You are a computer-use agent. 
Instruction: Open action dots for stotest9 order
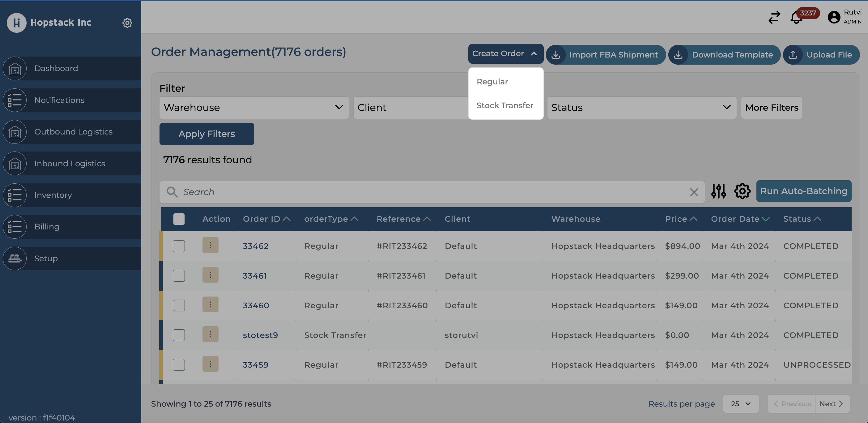tap(210, 334)
